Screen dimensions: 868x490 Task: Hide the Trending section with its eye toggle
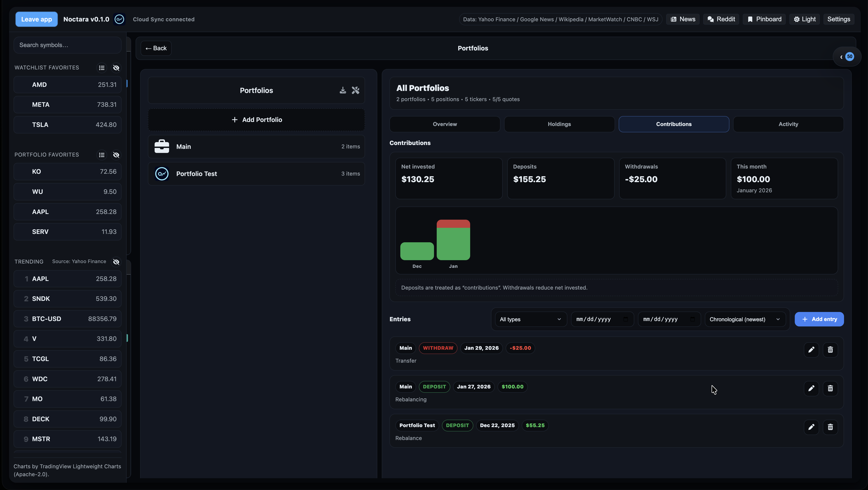click(x=116, y=262)
